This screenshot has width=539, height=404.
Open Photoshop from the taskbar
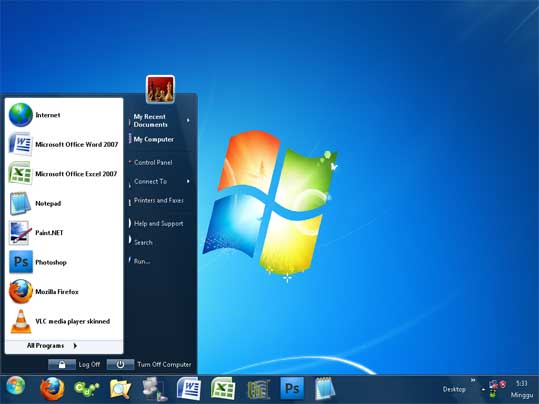click(x=292, y=388)
